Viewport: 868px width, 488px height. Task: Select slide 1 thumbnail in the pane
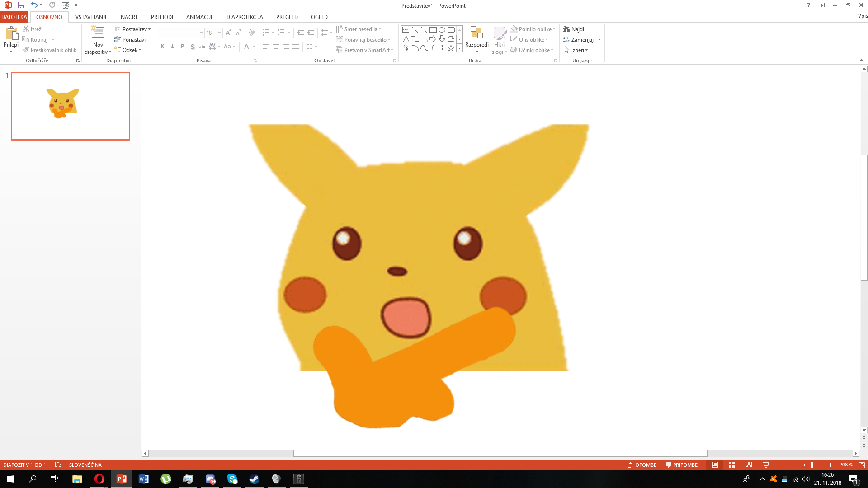click(x=70, y=106)
